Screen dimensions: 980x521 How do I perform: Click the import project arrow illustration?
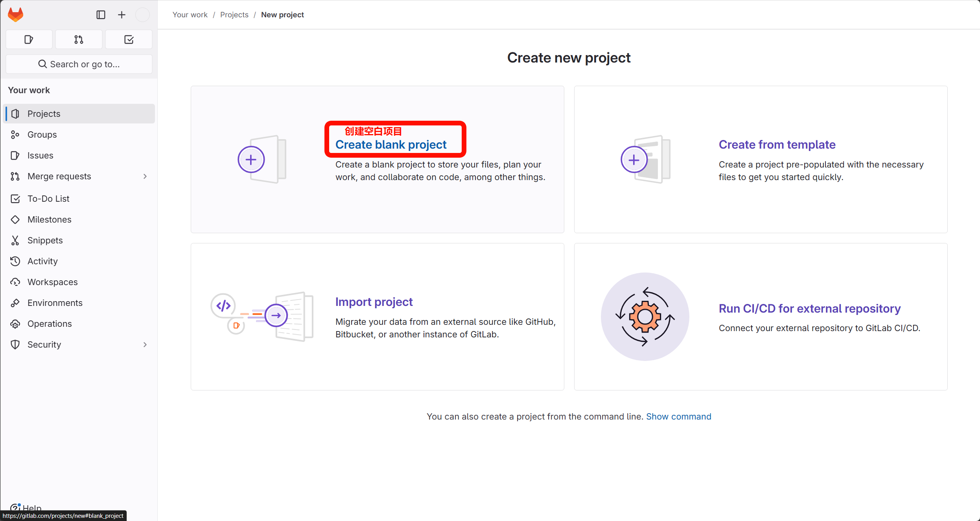[262, 317]
